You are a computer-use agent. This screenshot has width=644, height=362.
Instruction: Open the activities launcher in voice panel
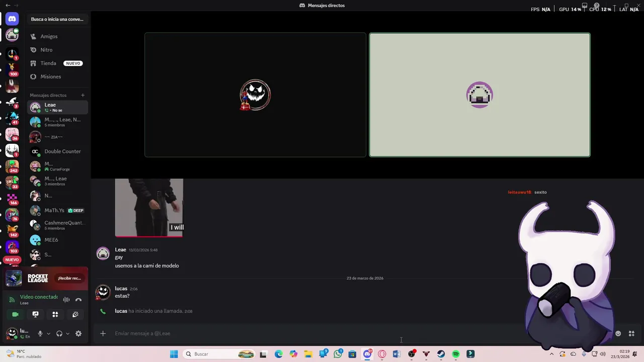55,314
